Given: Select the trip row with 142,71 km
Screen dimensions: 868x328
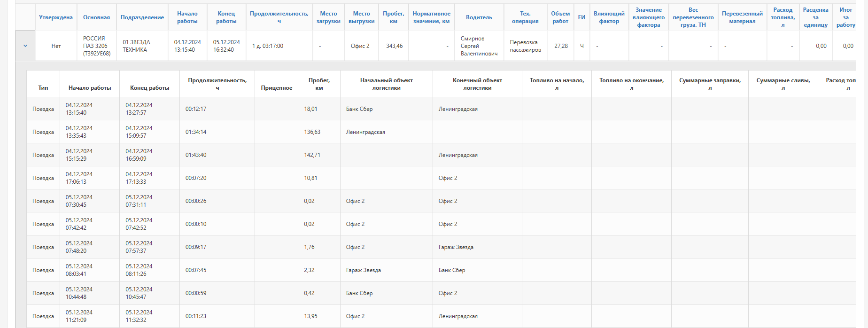Looking at the screenshot, I should (312, 155).
